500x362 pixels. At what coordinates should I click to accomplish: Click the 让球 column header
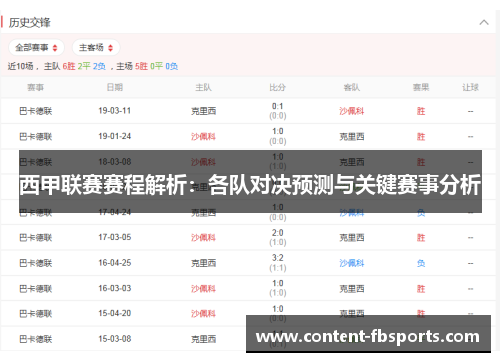[x=470, y=87]
